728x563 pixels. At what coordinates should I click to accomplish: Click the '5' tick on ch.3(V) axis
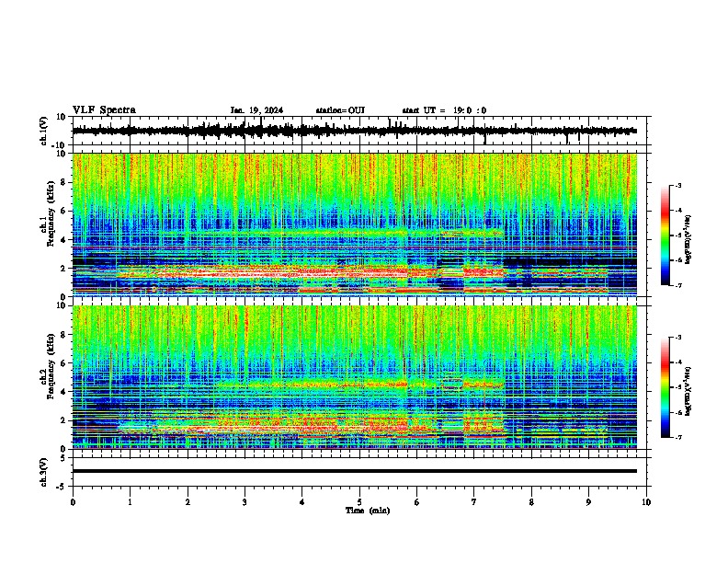pyautogui.click(x=63, y=457)
